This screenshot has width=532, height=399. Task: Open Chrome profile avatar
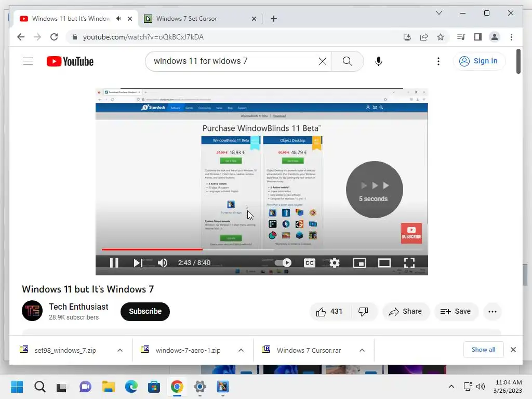[495, 37]
